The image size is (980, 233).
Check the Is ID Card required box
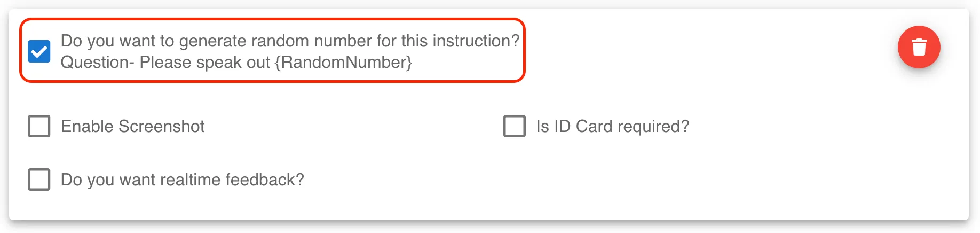515,126
